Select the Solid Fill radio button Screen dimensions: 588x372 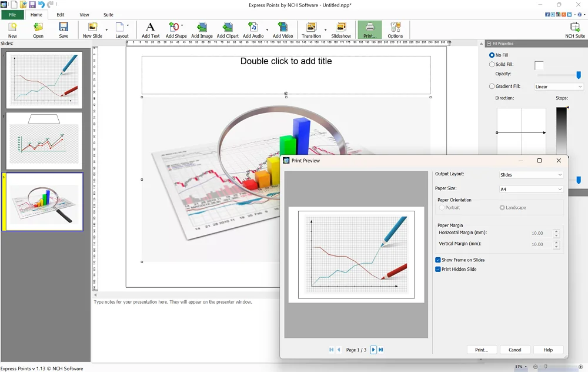coord(492,64)
